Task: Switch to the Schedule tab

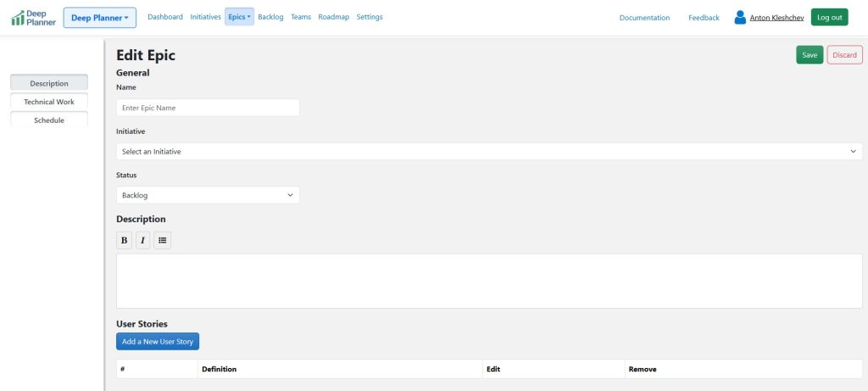Action: click(49, 120)
